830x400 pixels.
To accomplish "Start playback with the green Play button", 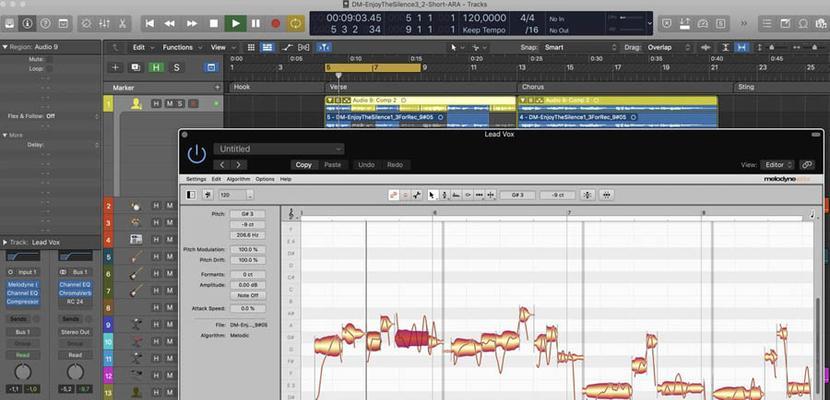I will [235, 23].
